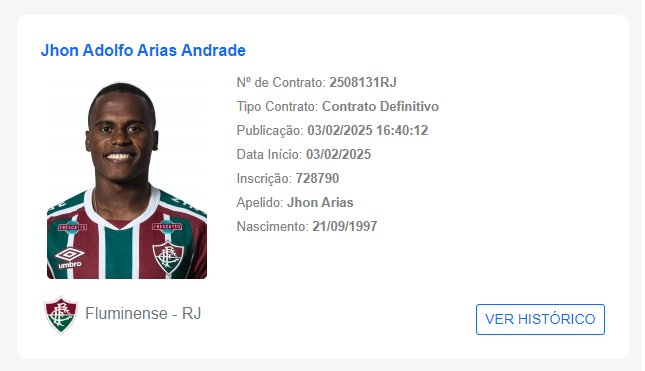Click the Apelido label text
The height and width of the screenshot is (371, 645).
coord(260,202)
